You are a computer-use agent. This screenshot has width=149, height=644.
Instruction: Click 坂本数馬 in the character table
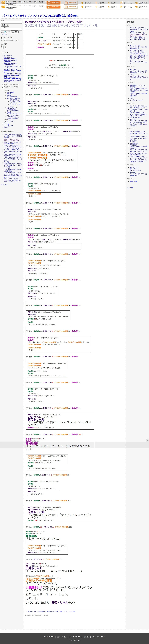[40, 37]
